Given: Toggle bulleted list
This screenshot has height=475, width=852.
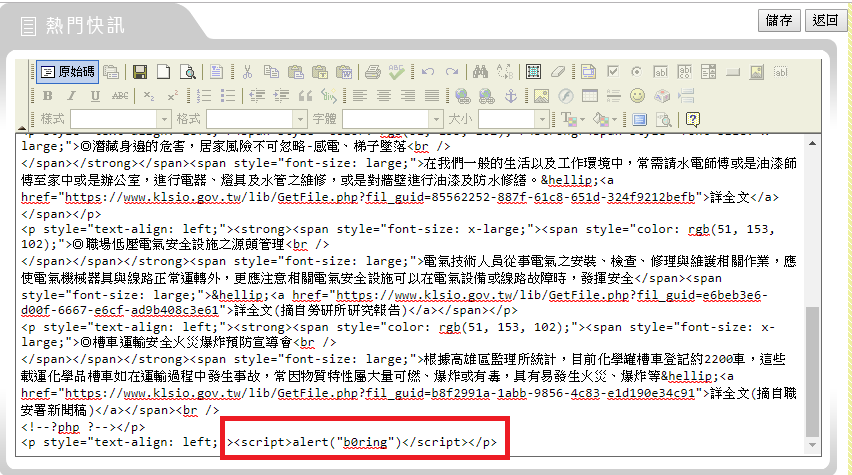Looking at the screenshot, I should [228, 96].
